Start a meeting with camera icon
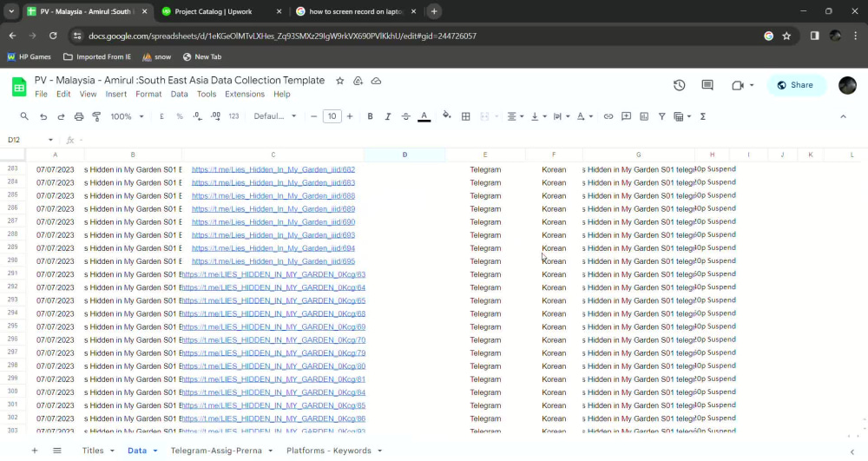This screenshot has width=868, height=461. [737, 85]
